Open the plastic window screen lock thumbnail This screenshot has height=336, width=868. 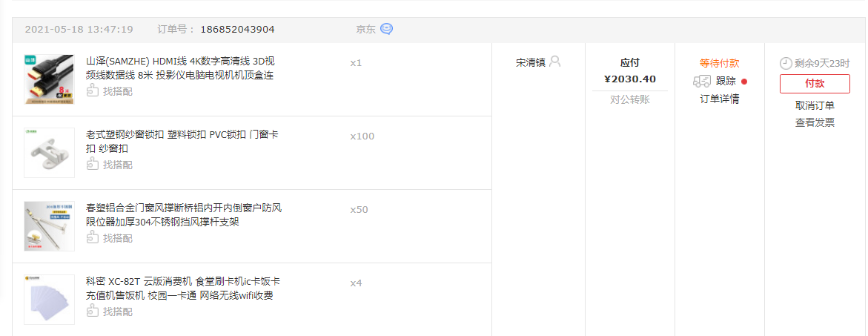coord(49,153)
